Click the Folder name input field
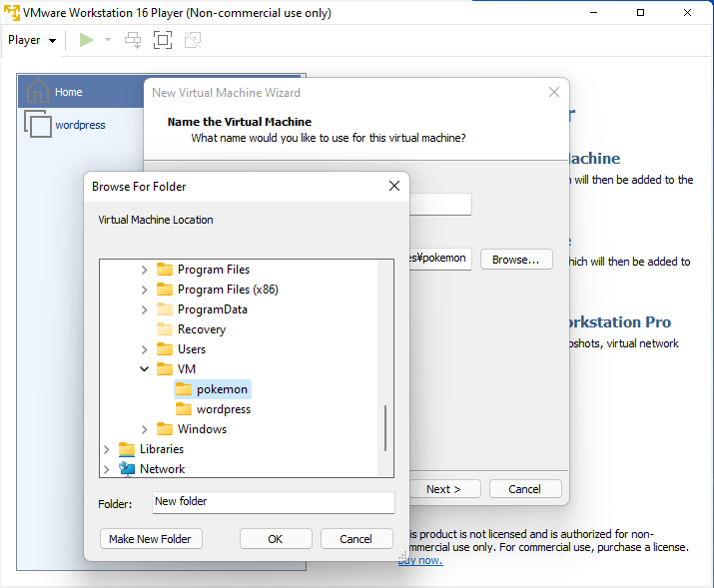 click(274, 502)
